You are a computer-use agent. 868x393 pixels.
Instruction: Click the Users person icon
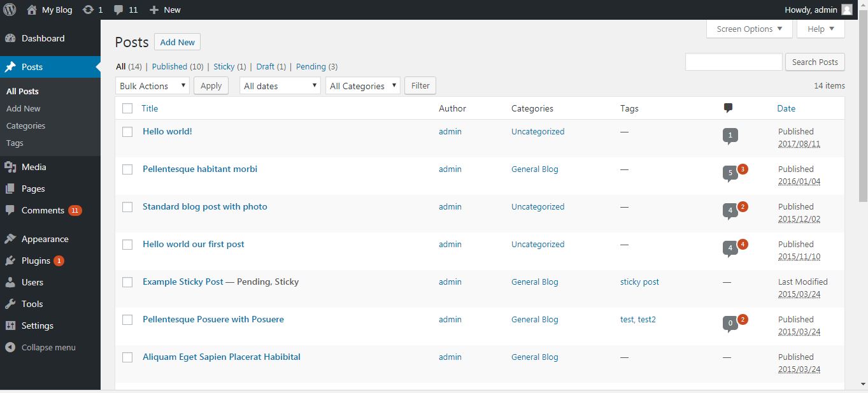pos(10,282)
